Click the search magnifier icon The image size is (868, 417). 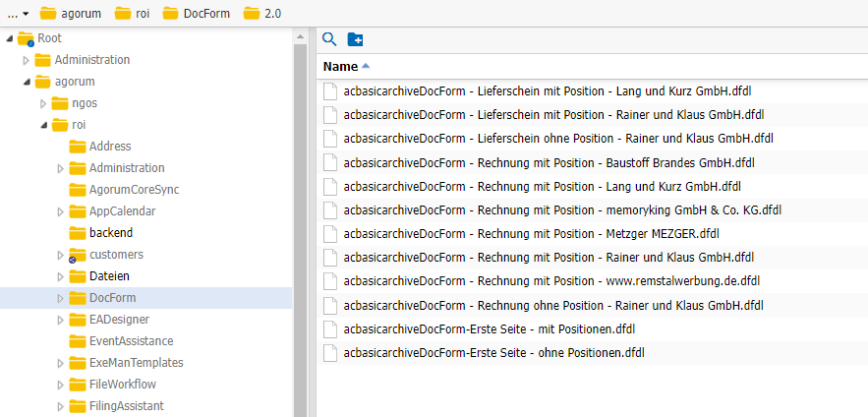[x=329, y=39]
